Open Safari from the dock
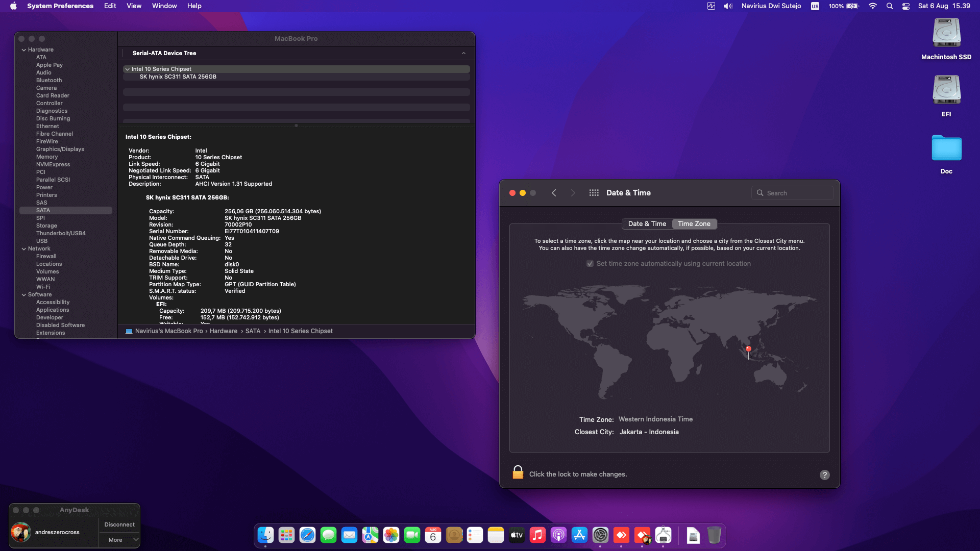The image size is (980, 551). [307, 535]
